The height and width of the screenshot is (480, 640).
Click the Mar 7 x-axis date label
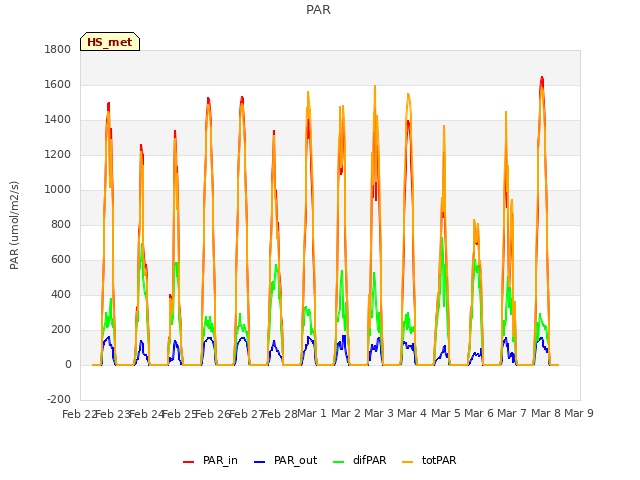click(512, 413)
